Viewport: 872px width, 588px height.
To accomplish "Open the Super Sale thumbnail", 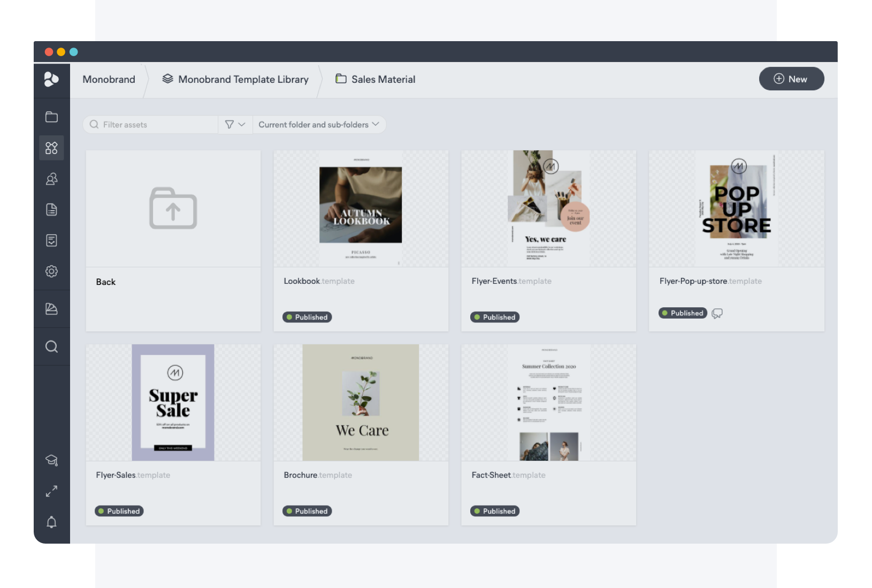I will click(173, 403).
